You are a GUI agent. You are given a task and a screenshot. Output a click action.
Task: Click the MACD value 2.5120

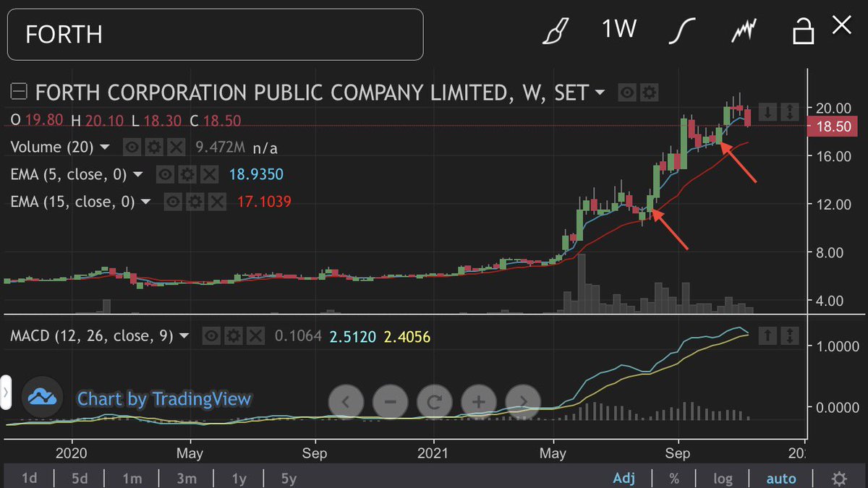[x=352, y=336]
